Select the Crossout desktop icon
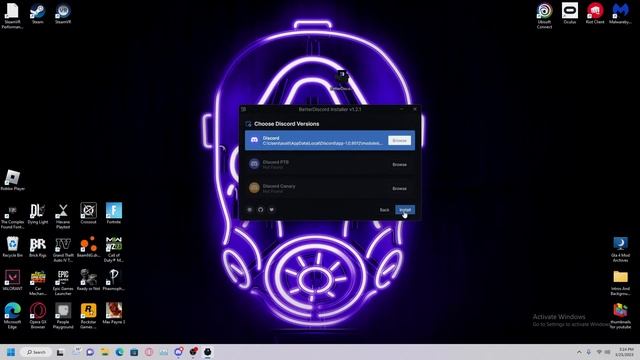The height and width of the screenshot is (360, 640). click(88, 214)
